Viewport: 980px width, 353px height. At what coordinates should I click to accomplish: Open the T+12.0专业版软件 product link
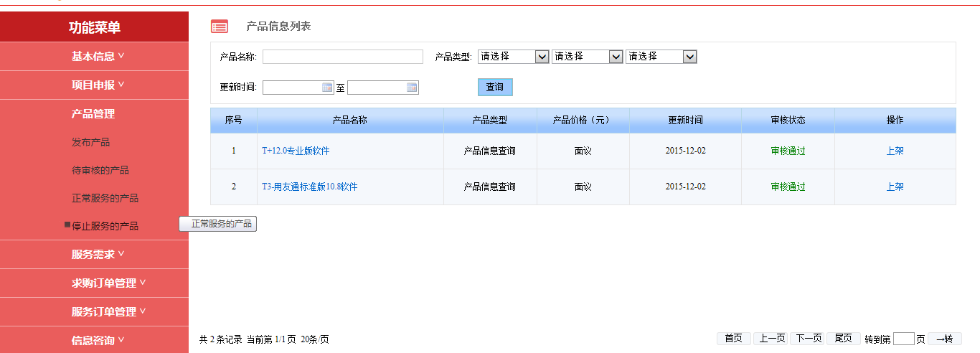coord(296,151)
